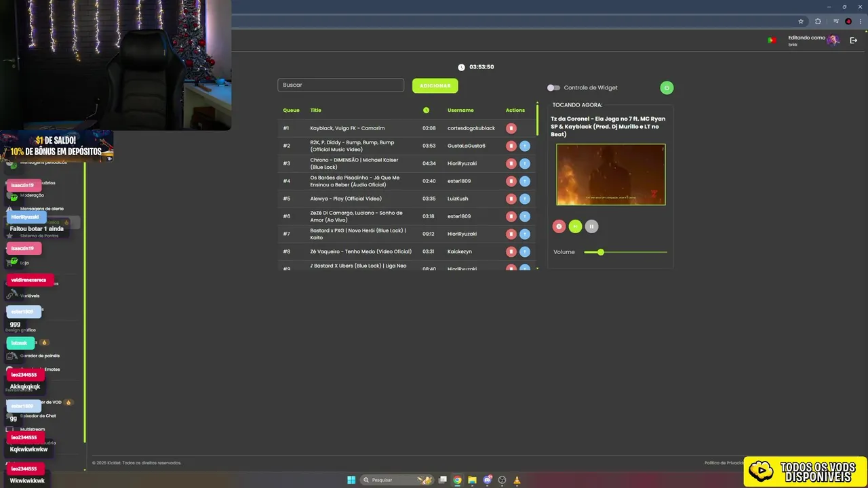Move Bastard x PXG Novo Herói up

point(525,234)
